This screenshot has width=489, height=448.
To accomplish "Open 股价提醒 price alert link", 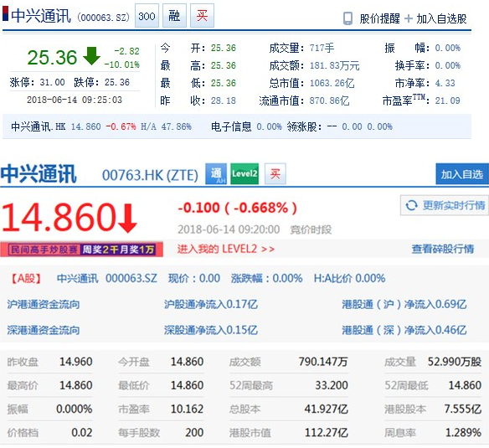I will tap(379, 18).
